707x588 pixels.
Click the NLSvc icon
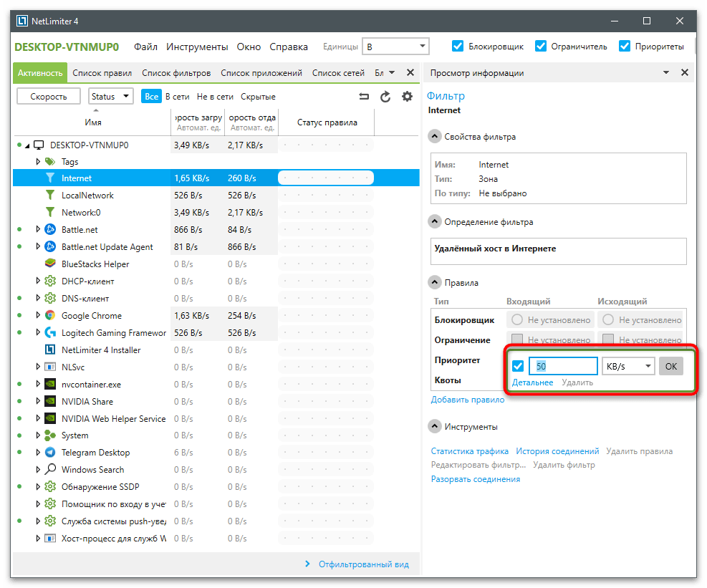click(50, 367)
